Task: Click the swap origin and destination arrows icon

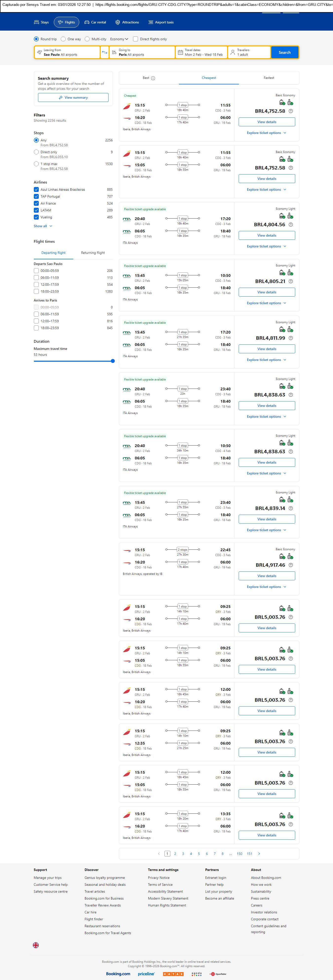Action: pyautogui.click(x=105, y=53)
